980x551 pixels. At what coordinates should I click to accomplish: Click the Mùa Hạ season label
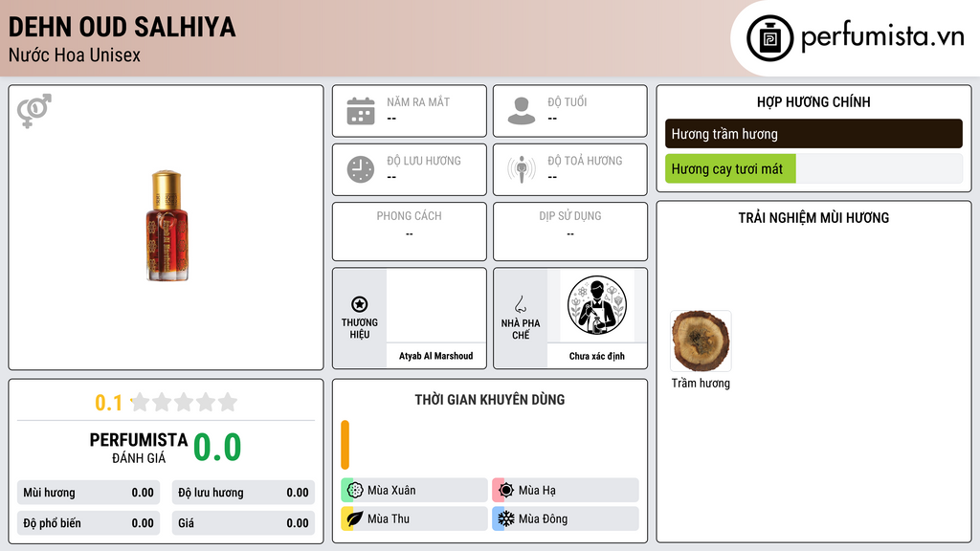tap(537, 491)
